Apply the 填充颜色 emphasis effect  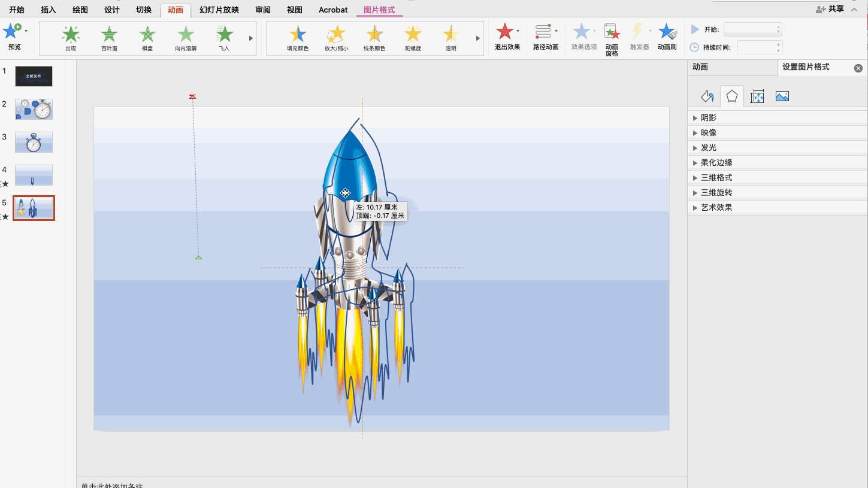[298, 38]
